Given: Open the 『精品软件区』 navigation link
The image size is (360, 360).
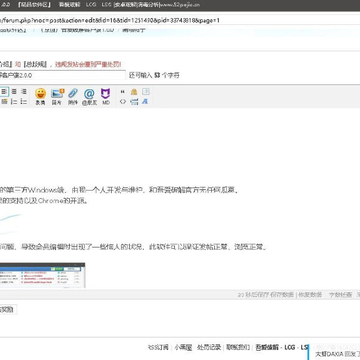Looking at the screenshot, I should 34,5.
